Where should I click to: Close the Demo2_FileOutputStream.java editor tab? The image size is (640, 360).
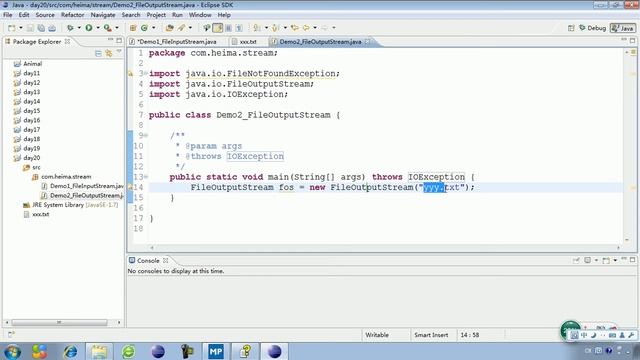pos(368,42)
